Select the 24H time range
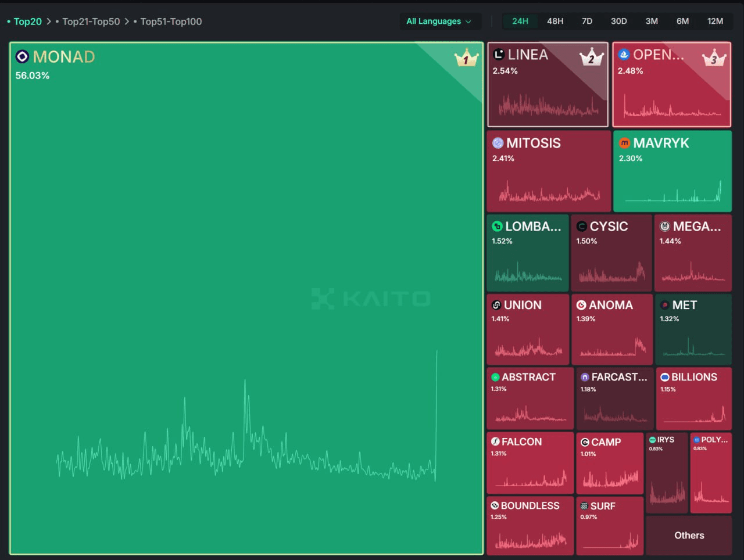Screen dimensions: 744x560 tap(520, 21)
